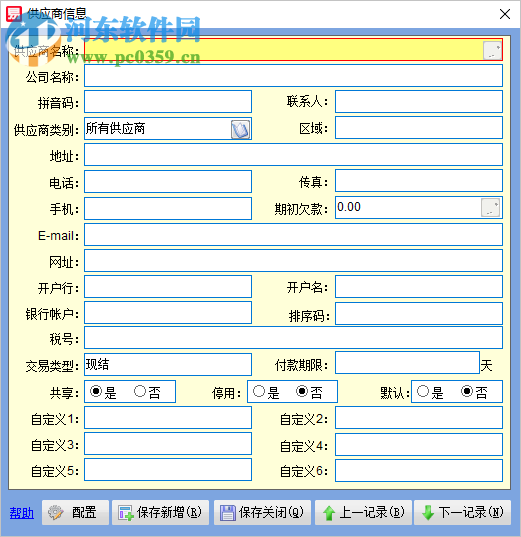The height and width of the screenshot is (537, 521).
Task: Focus the 开户名 field
Action: pos(419,287)
